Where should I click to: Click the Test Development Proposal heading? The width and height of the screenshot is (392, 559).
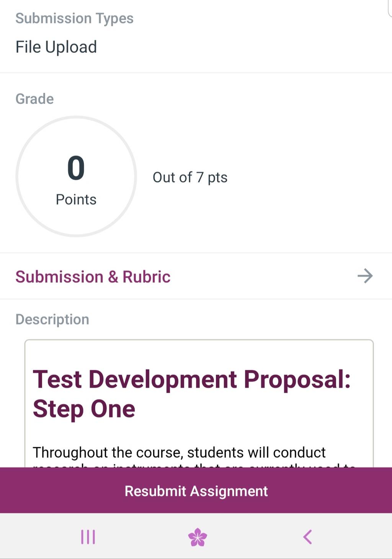click(x=191, y=379)
